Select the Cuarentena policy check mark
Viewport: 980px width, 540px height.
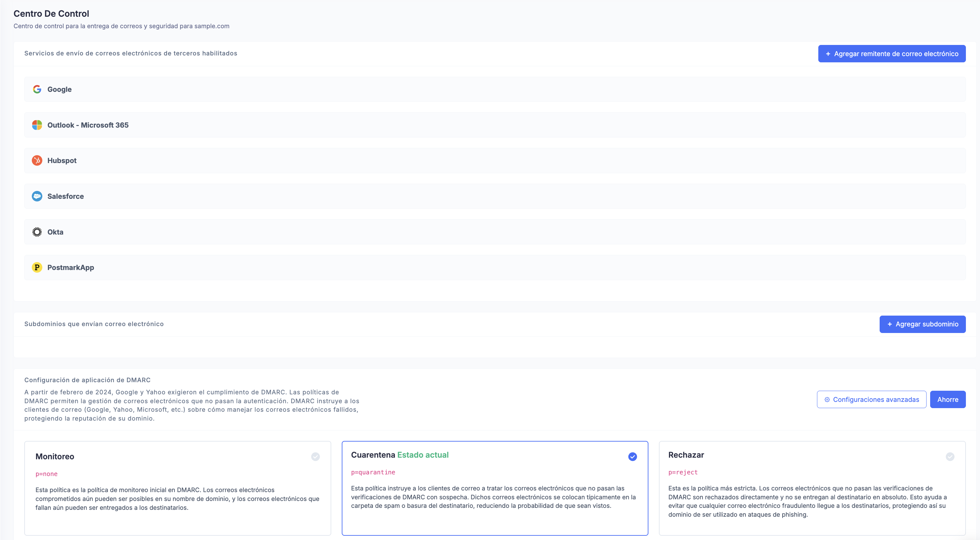click(632, 456)
